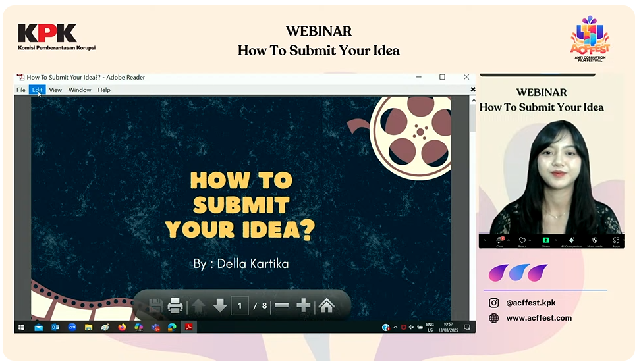This screenshot has width=639, height=364.
Task: Open the Window menu
Action: (x=80, y=90)
